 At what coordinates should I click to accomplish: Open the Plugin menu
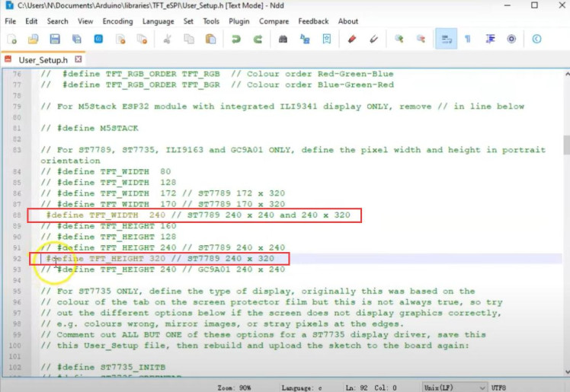coord(239,21)
